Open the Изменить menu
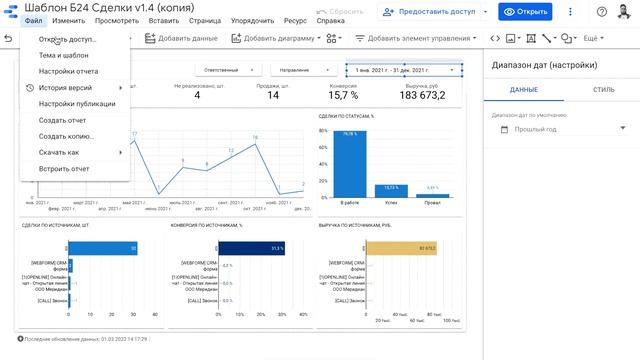 pyautogui.click(x=69, y=20)
